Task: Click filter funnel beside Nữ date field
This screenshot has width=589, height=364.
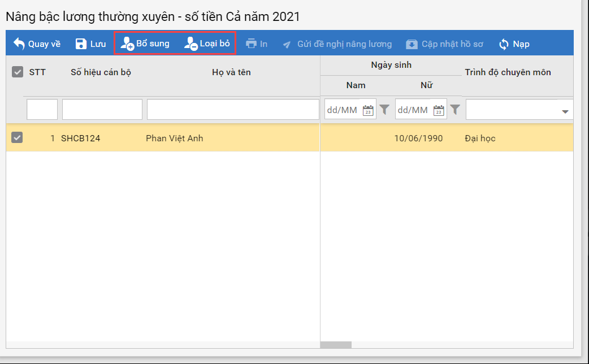Action: coord(454,110)
